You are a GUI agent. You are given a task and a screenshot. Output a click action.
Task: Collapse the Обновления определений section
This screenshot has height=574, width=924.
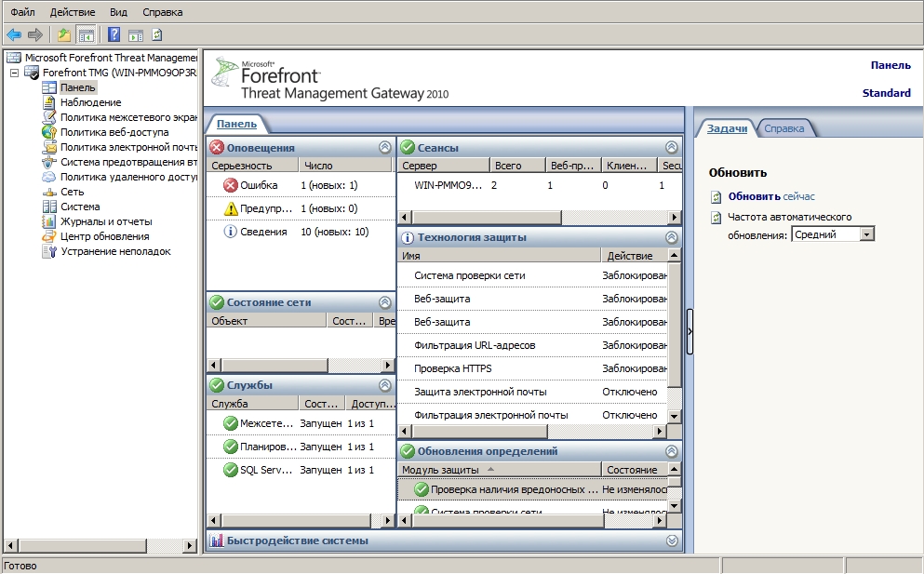click(x=671, y=451)
